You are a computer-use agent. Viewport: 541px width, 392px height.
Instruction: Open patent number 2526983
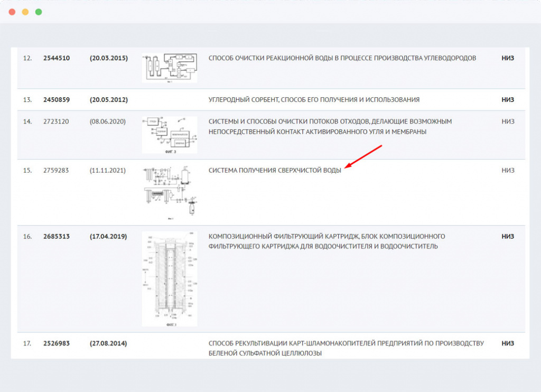click(57, 343)
